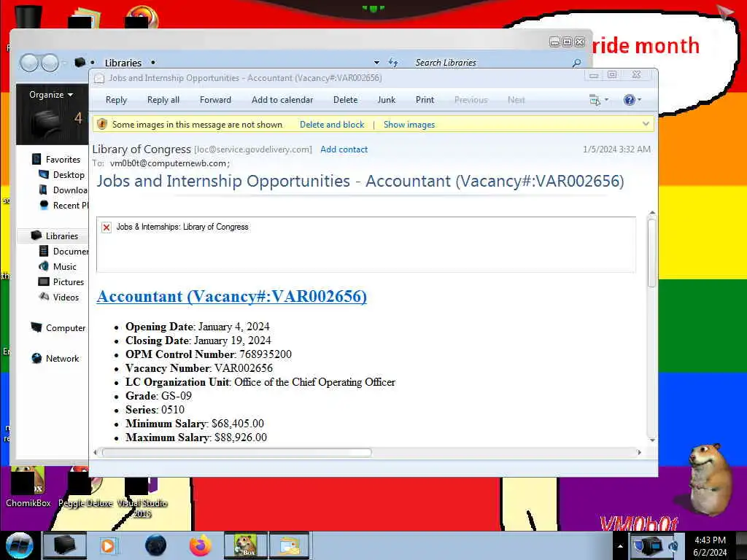
Task: Open Peggle Deluxe desktop shortcut
Action: 85,488
